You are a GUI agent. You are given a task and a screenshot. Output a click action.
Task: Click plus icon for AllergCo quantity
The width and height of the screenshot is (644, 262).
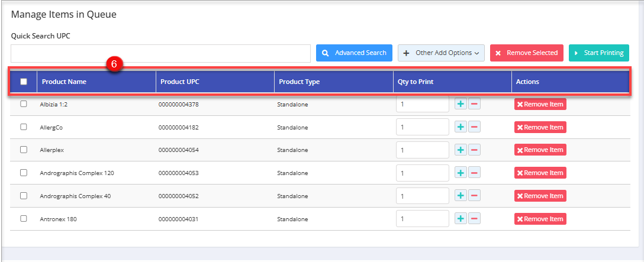point(461,127)
